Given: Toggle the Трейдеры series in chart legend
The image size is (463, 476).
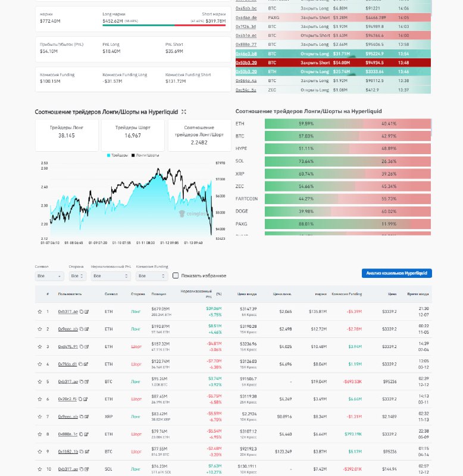Looking at the screenshot, I should tap(117, 155).
